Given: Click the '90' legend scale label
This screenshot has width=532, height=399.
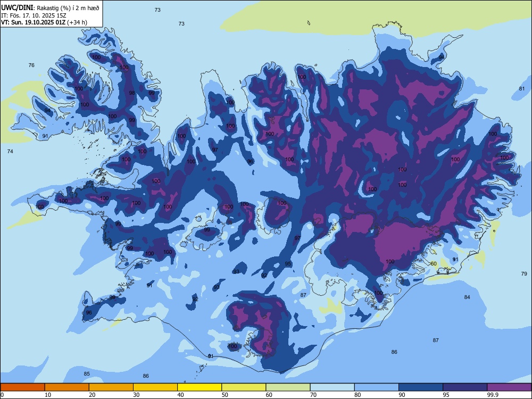Looking at the screenshot, I should (x=402, y=395).
